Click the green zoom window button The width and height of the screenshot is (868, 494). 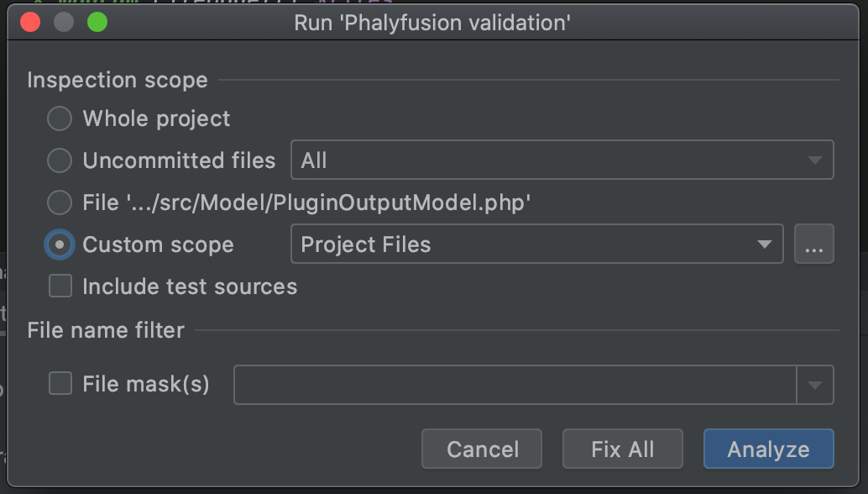coord(97,23)
